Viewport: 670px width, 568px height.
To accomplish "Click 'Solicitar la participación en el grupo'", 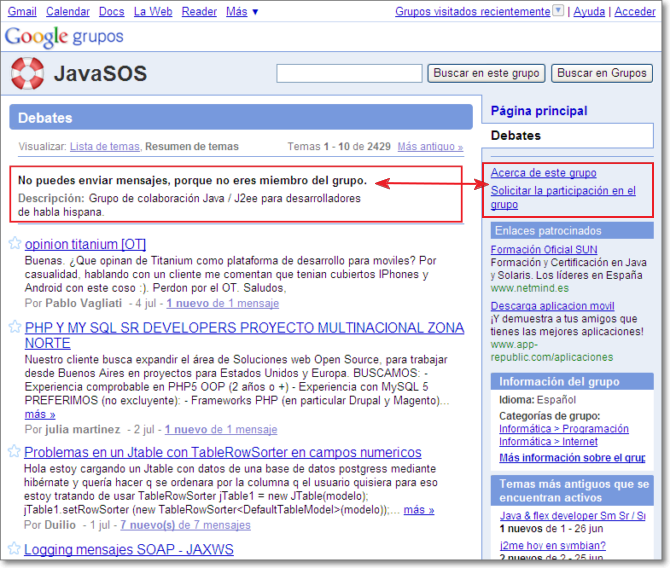I will point(563,197).
